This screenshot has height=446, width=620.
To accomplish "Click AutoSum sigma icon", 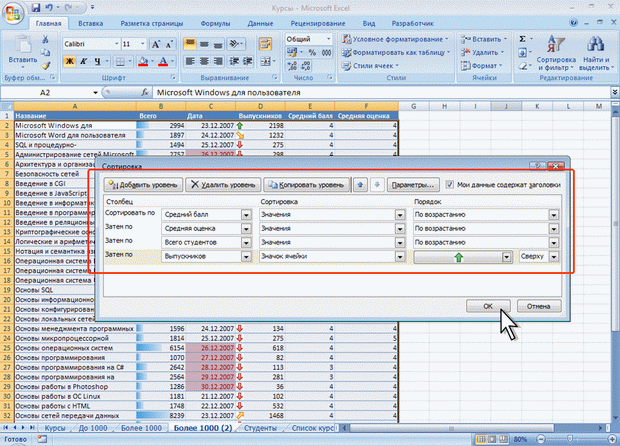I will coord(522,39).
